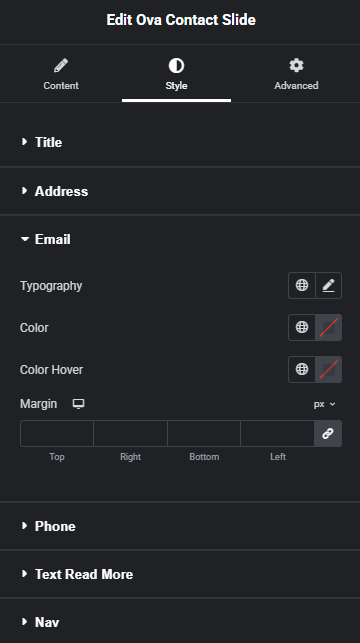Click the Margin Bottom input field
Viewport: 360px width, 643px height.
pos(204,433)
